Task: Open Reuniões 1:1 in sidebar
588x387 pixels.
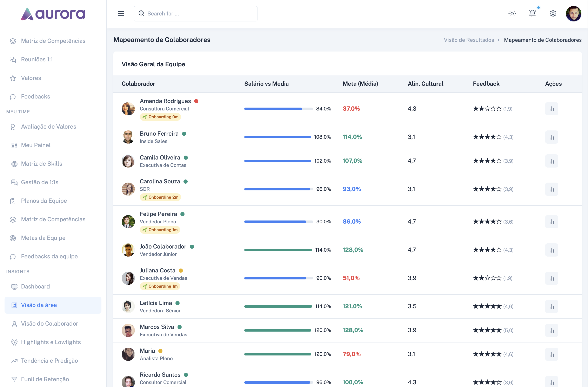Action: [x=53, y=59]
